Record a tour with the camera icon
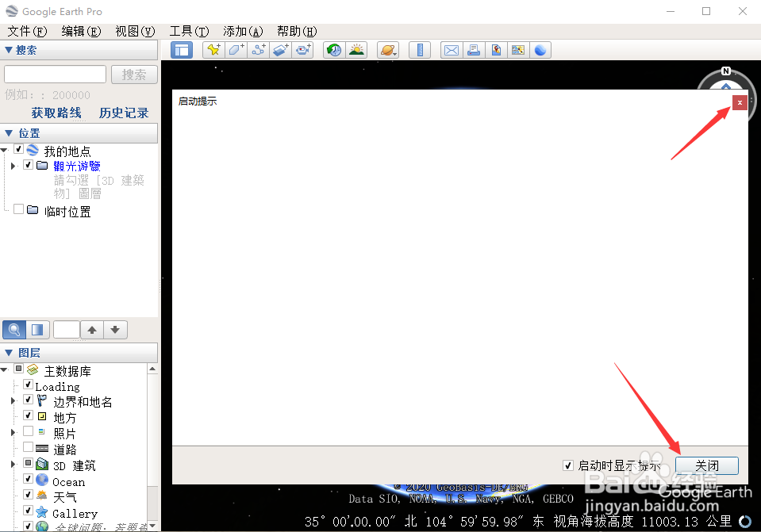 (303, 50)
